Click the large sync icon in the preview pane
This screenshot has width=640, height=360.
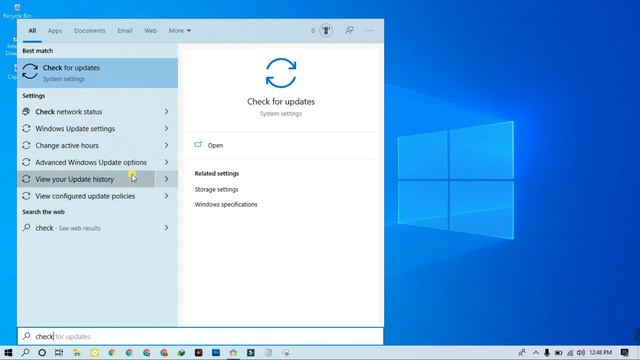(281, 73)
